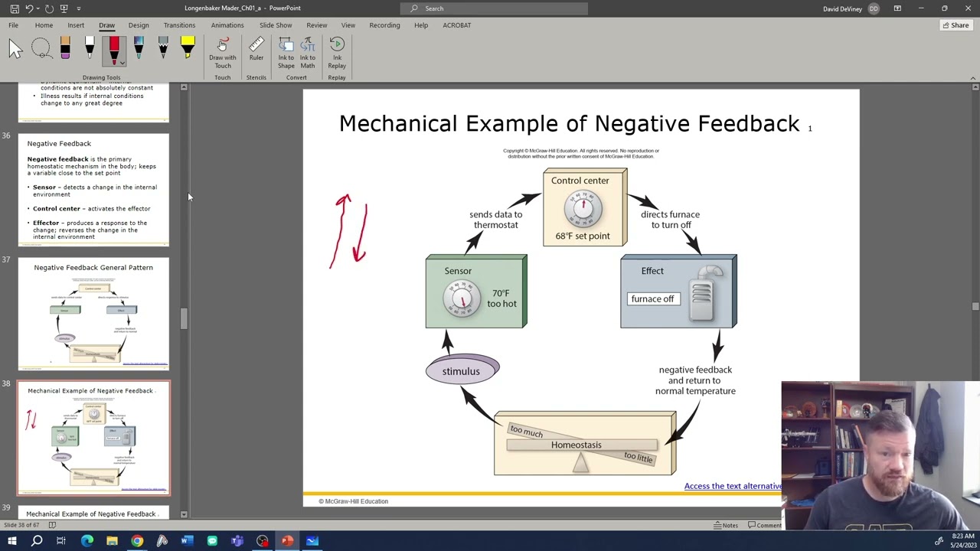Choose the black-tipped white pen

point(90,49)
